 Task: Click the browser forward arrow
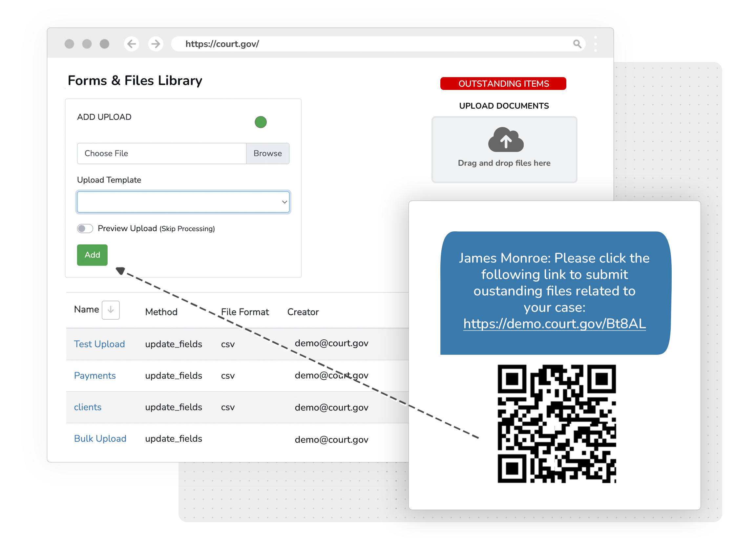pos(156,44)
